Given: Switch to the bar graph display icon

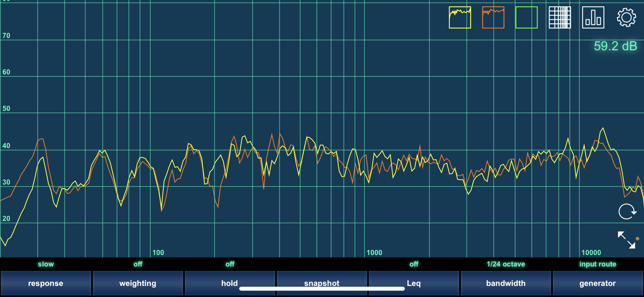Looking at the screenshot, I should pyautogui.click(x=593, y=17).
